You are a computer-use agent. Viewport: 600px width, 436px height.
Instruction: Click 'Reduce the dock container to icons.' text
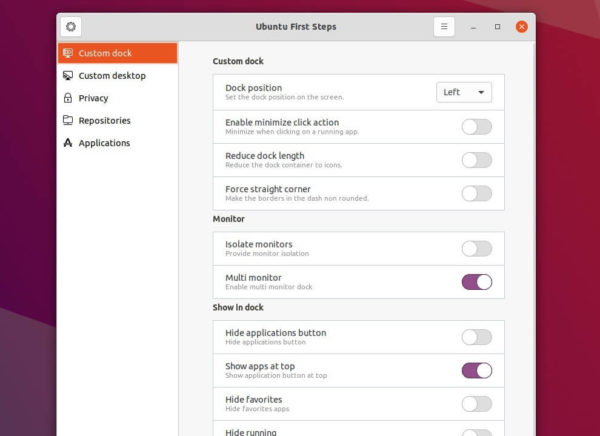(x=284, y=165)
